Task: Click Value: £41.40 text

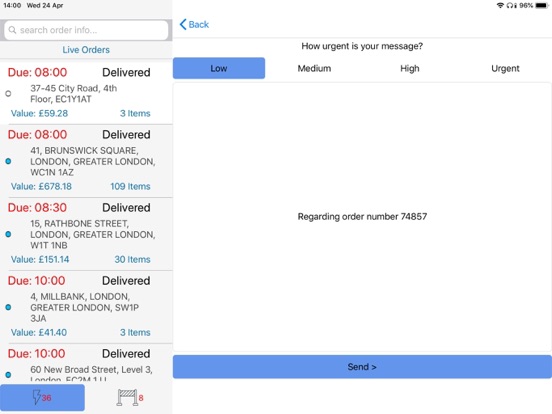Action: 39,332
